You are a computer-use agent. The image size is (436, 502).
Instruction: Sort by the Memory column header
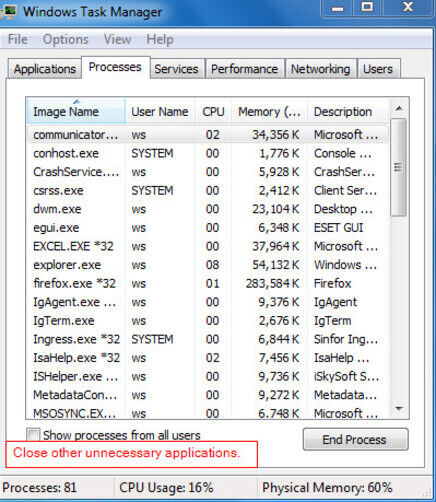[x=269, y=111]
